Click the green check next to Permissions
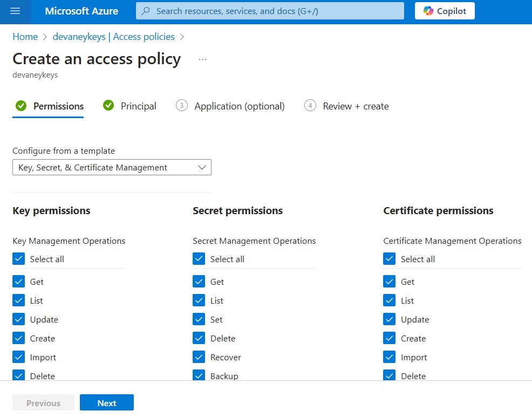This screenshot has width=532, height=418. (21, 106)
